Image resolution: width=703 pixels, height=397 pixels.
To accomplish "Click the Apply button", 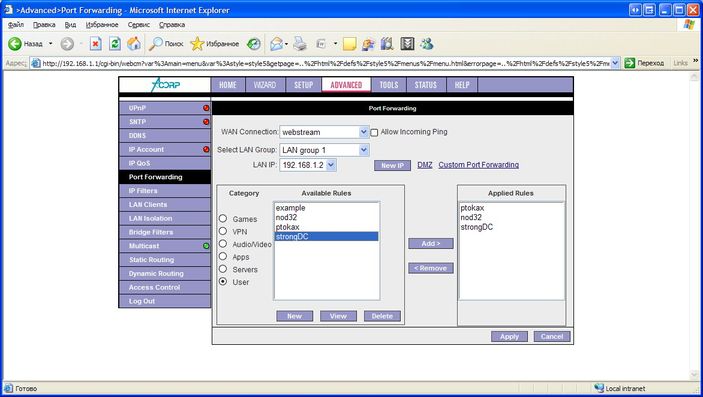I will [509, 336].
